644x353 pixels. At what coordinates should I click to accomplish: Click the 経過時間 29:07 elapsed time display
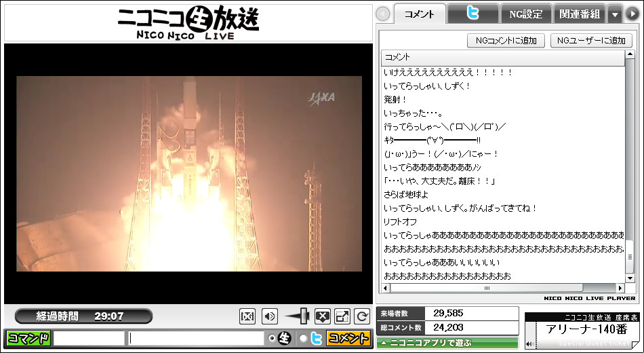pyautogui.click(x=83, y=316)
